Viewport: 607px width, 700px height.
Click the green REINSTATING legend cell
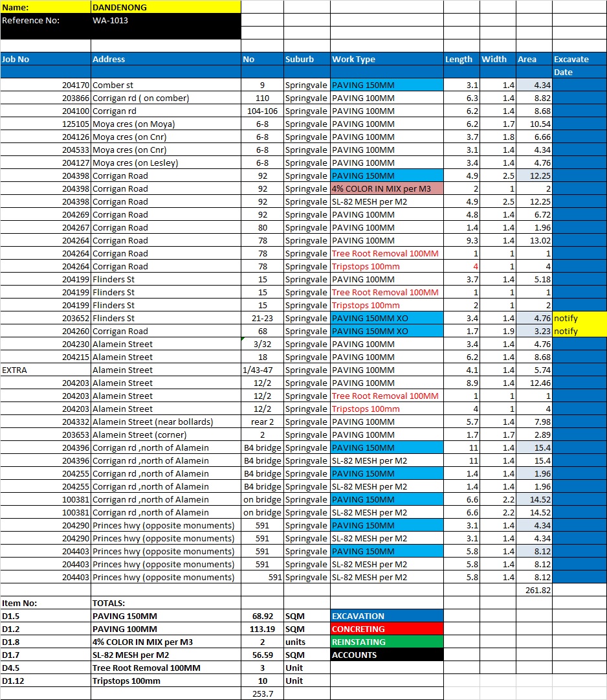[386, 642]
